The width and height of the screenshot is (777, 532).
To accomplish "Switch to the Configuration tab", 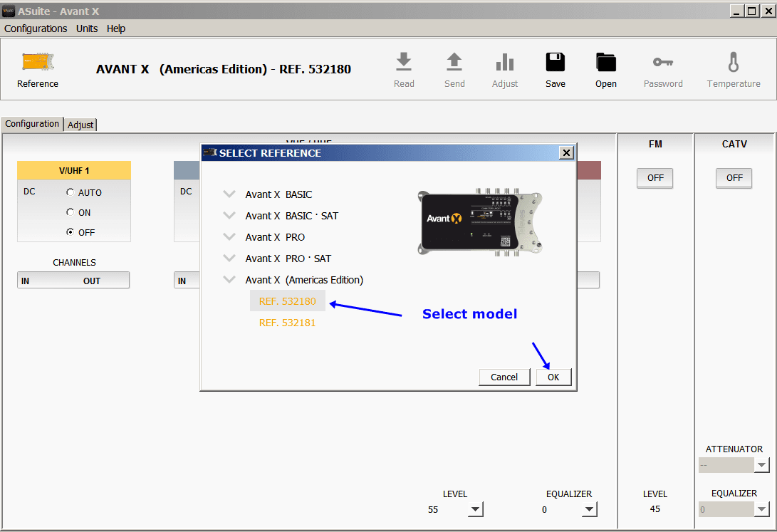I will tap(32, 124).
